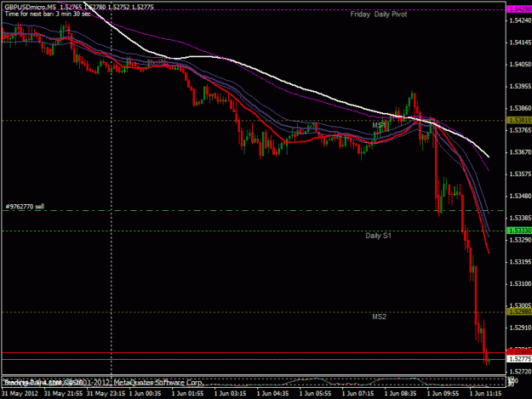Click the 1.52720 value on price axis
Viewport: 532px width, 399px height.
click(520, 372)
